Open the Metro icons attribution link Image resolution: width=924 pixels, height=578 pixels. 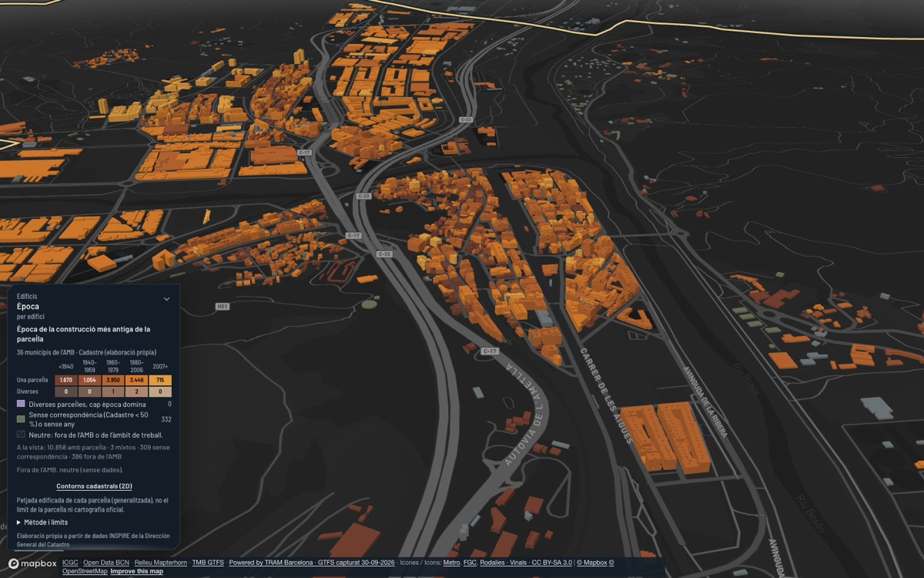click(x=451, y=563)
